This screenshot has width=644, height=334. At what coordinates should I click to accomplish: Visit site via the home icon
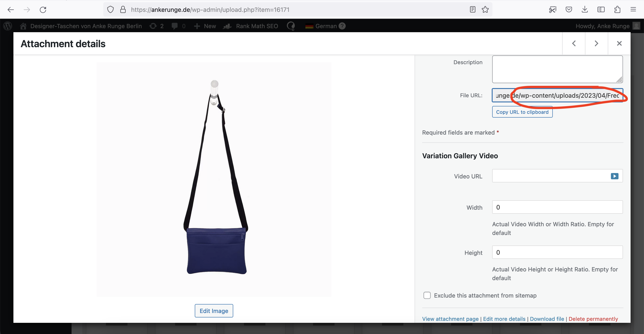(23, 26)
